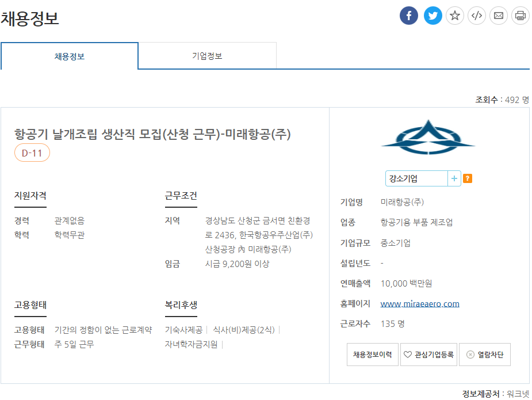Click the 자녀학자금지원 benefit text
This screenshot has height=400, width=532.
(x=191, y=344)
